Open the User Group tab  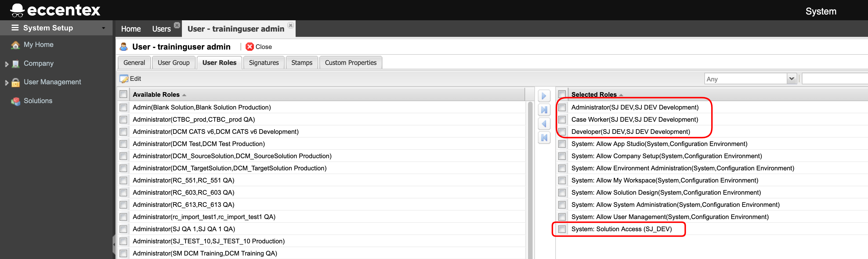point(173,63)
